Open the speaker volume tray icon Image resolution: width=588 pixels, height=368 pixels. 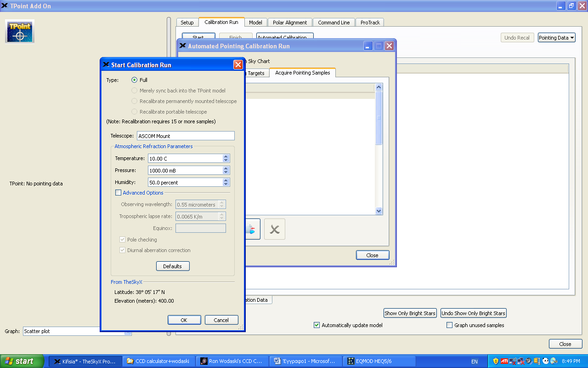click(529, 361)
